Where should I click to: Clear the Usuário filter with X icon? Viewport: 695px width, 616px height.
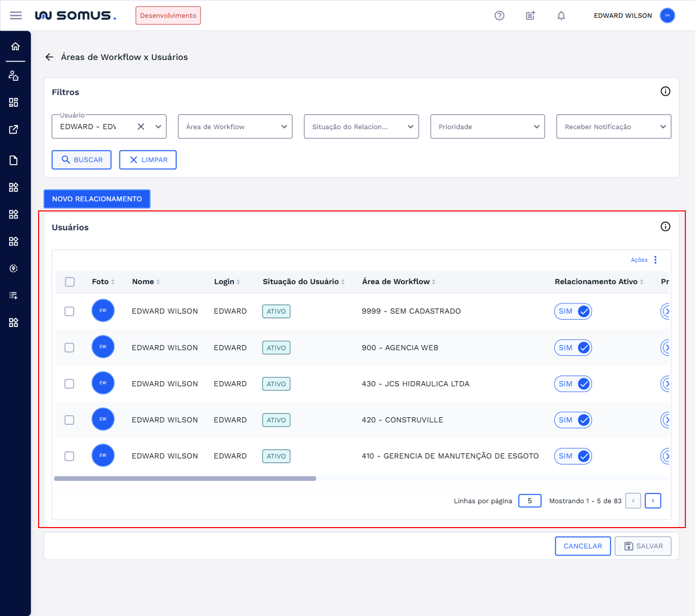(141, 127)
